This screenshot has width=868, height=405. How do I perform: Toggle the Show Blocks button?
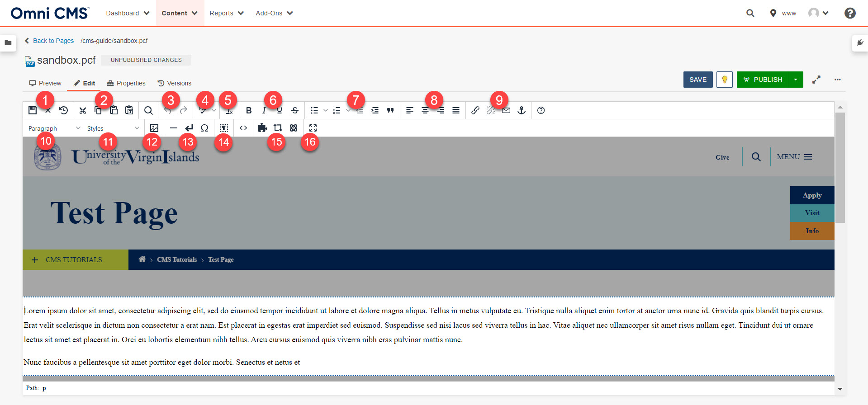(224, 128)
